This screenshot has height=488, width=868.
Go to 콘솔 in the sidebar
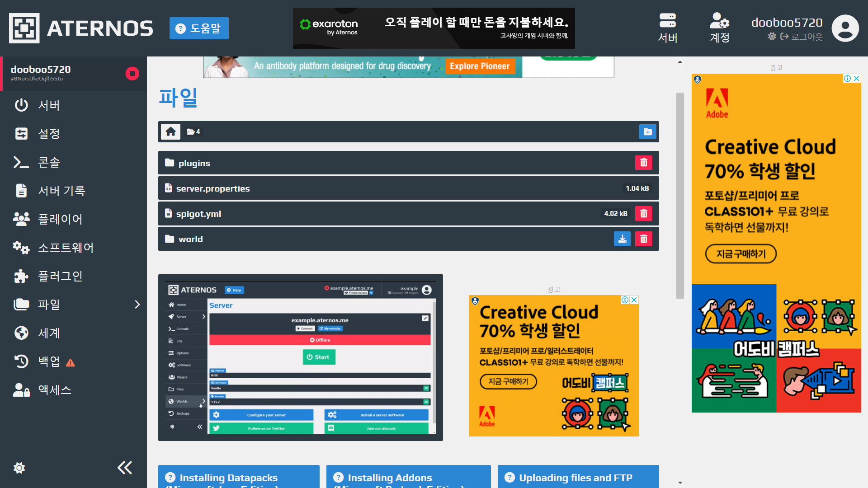point(49,162)
